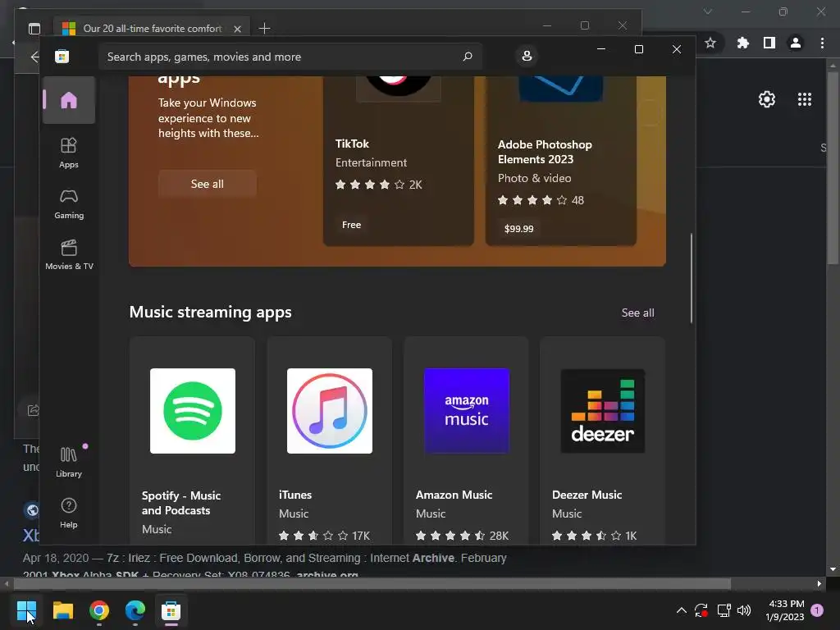This screenshot has height=630, width=840.
Task: Click See all for Music streaming apps
Action: click(637, 313)
